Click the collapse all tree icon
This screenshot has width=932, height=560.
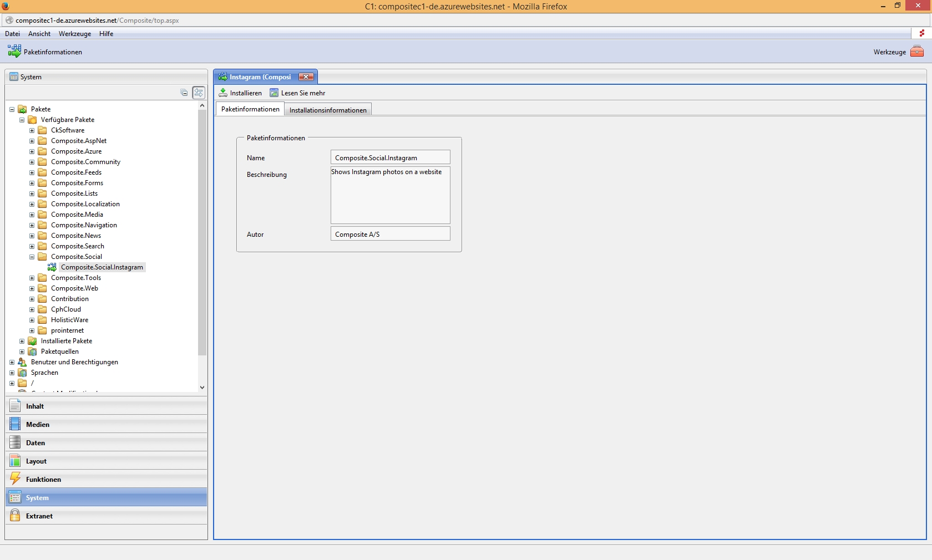click(184, 93)
